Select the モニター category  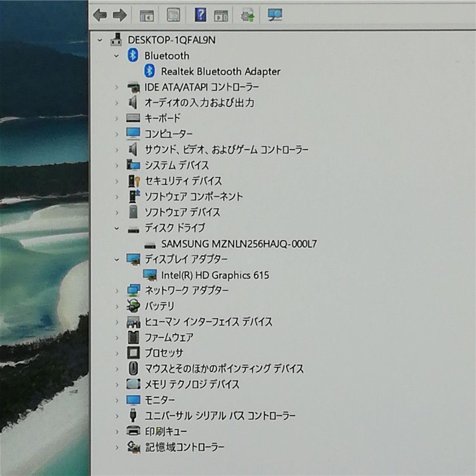(x=160, y=400)
